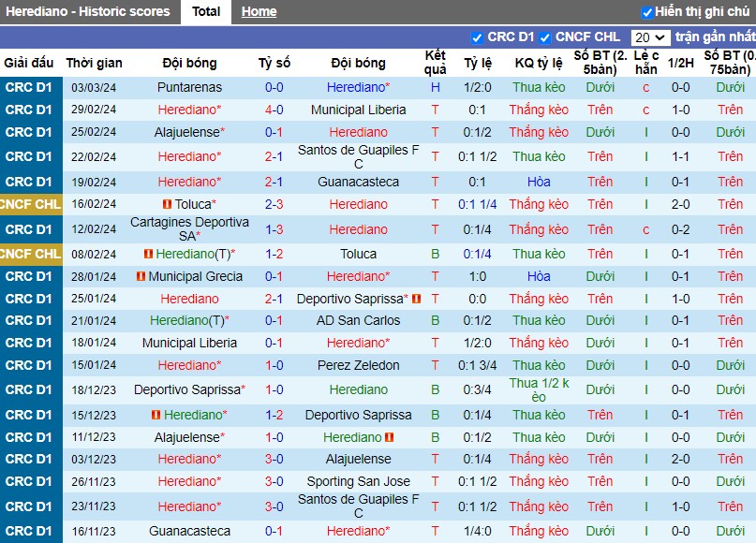Click AD San Carlos team name

click(358, 320)
